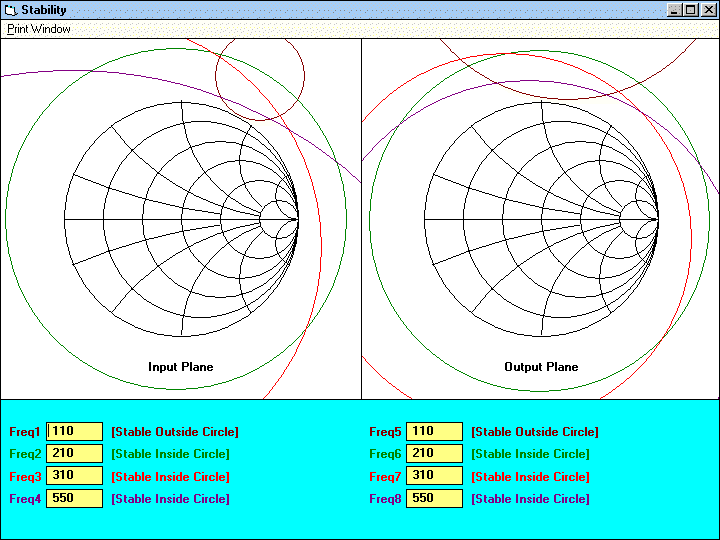Image resolution: width=720 pixels, height=540 pixels.
Task: Click the Stability window title bar icon
Action: [11, 10]
